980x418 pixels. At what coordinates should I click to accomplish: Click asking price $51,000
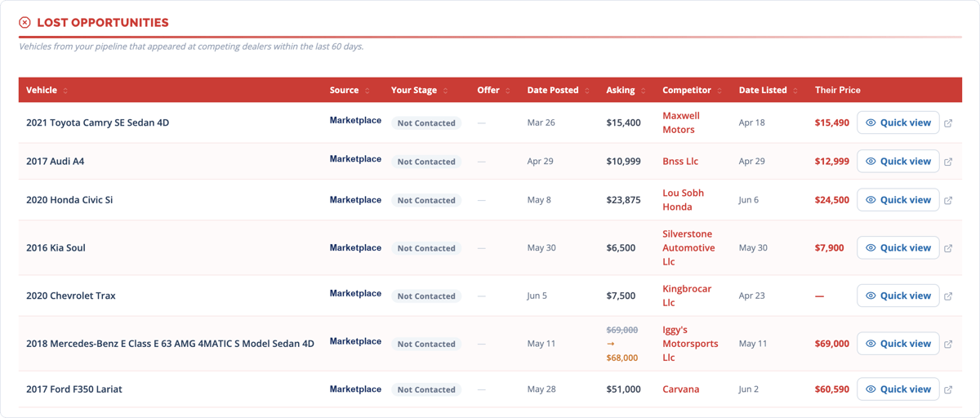coord(623,389)
